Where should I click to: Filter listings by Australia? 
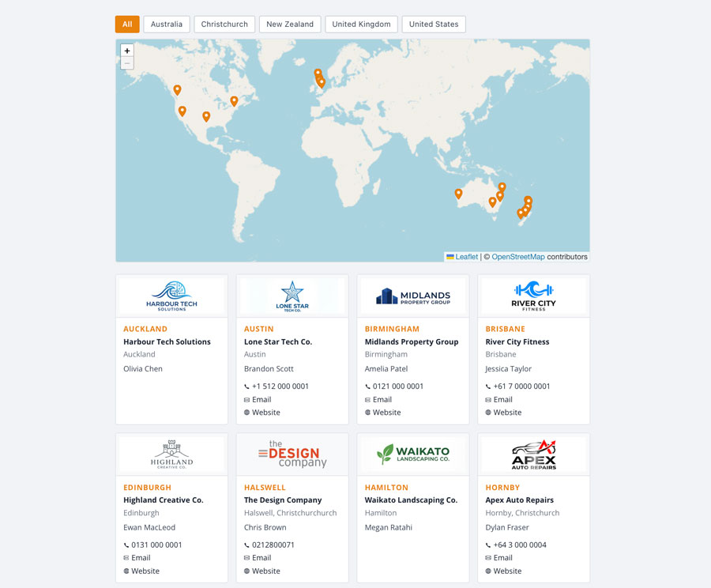click(167, 24)
